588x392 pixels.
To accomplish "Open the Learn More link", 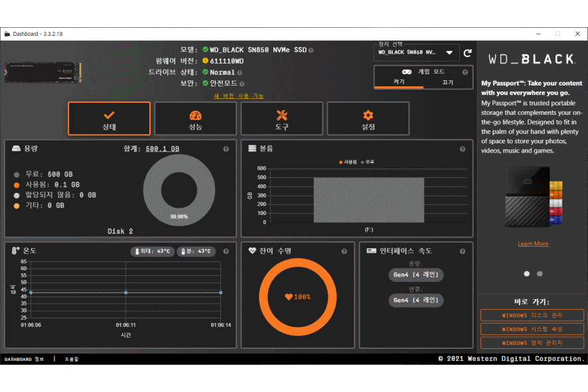I will (533, 243).
